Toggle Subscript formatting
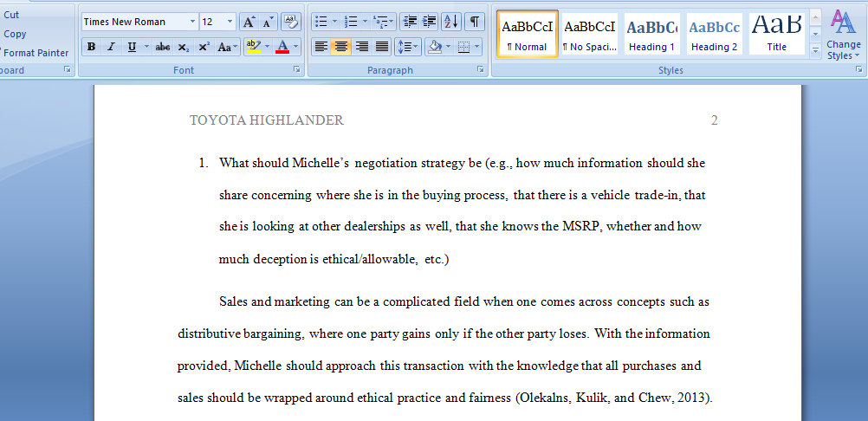Image resolution: width=868 pixels, height=421 pixels. [x=183, y=47]
